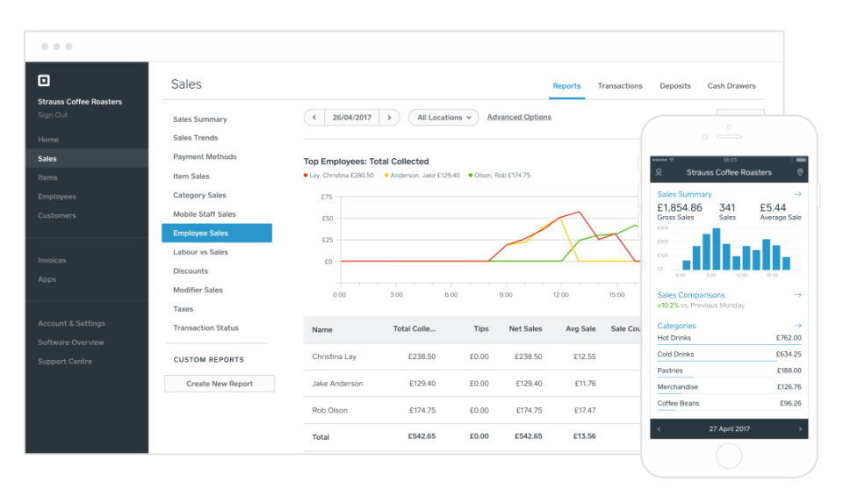Tap the location pin icon on phone
Image resolution: width=843 pixels, height=504 pixels.
[800, 172]
